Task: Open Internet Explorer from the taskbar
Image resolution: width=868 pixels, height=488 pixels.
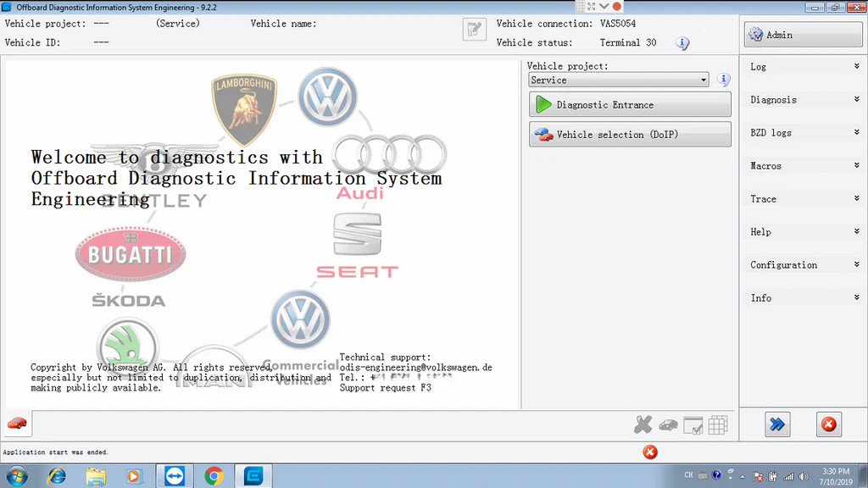Action: pos(57,476)
